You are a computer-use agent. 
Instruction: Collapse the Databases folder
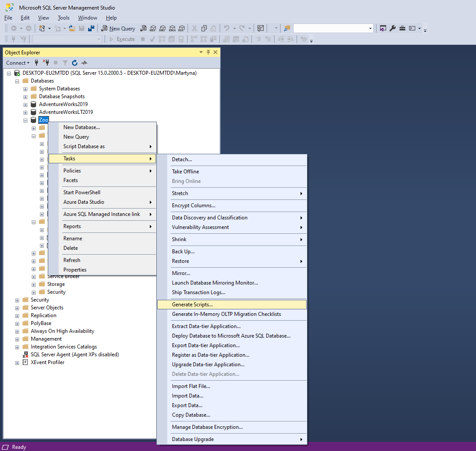tap(17, 81)
